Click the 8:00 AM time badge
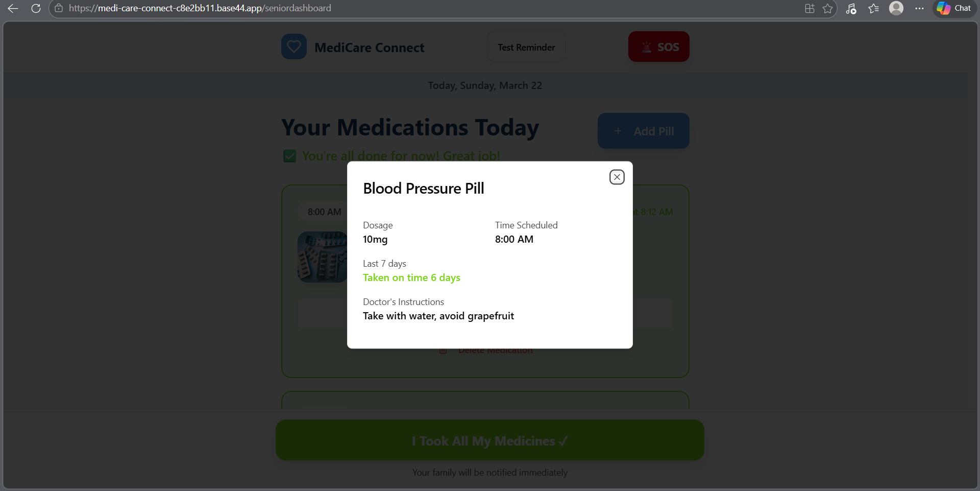The image size is (980, 491). click(324, 212)
